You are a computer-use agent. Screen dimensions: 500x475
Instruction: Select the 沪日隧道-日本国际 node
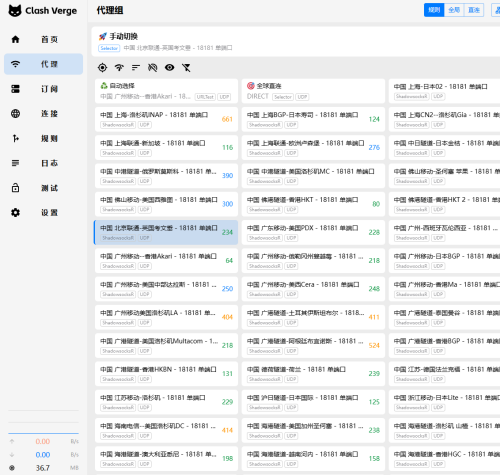pyautogui.click(x=313, y=402)
